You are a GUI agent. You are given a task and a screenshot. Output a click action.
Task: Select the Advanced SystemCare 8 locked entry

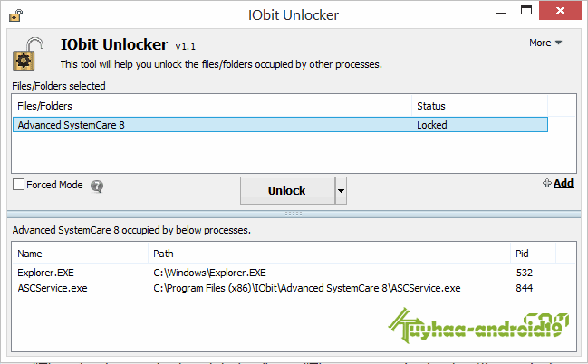click(281, 124)
